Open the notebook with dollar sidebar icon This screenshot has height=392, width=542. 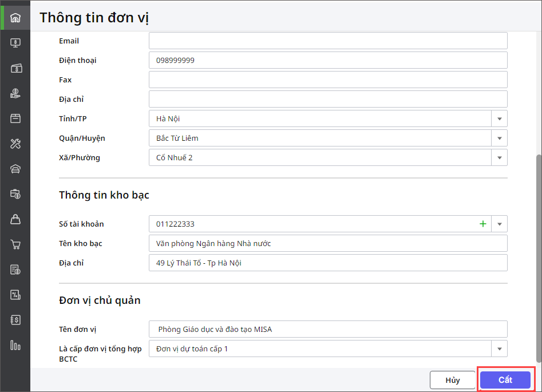15,320
